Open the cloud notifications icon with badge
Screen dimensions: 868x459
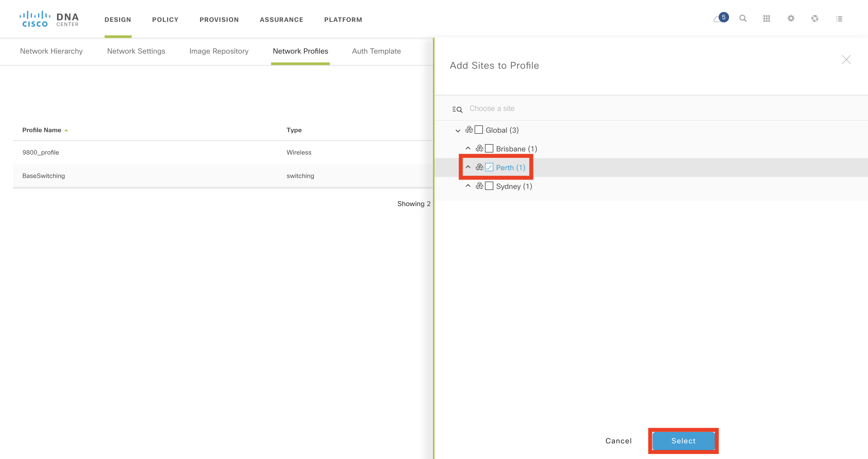720,18
